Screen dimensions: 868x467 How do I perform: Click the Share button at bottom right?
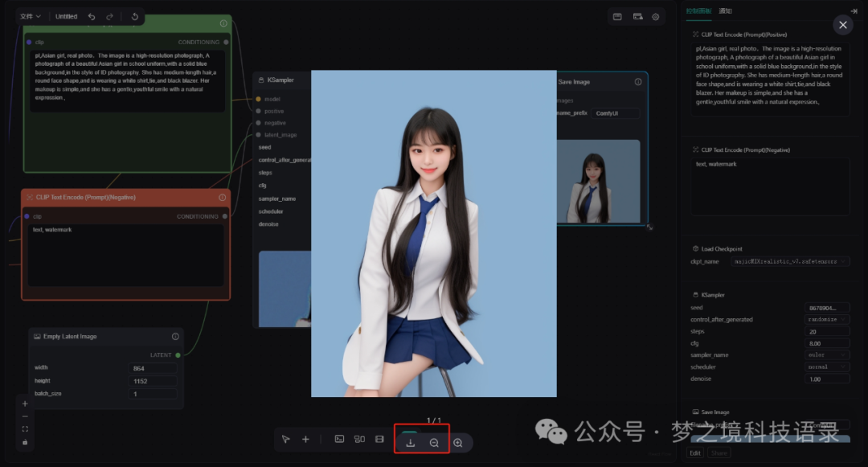click(719, 453)
